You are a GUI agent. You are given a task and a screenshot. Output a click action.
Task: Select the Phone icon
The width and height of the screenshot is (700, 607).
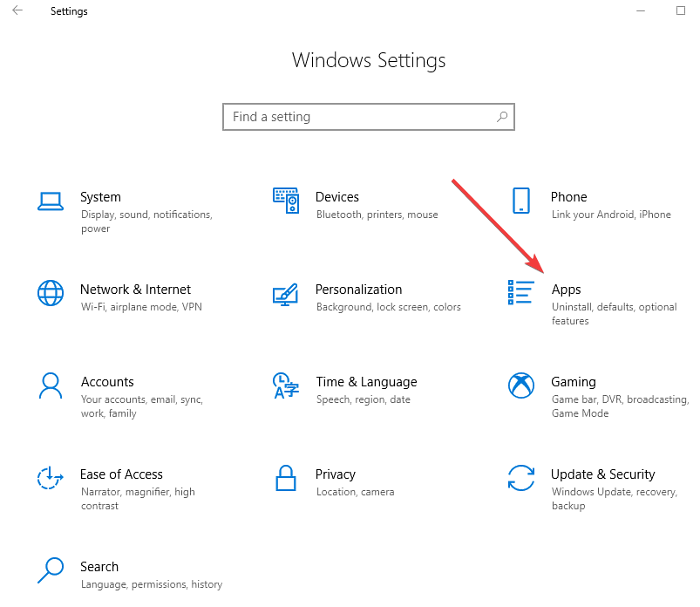click(x=520, y=201)
